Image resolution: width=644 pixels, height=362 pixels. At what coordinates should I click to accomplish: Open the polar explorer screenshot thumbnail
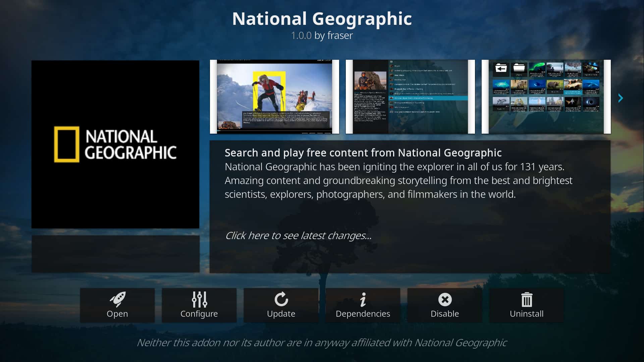[274, 97]
